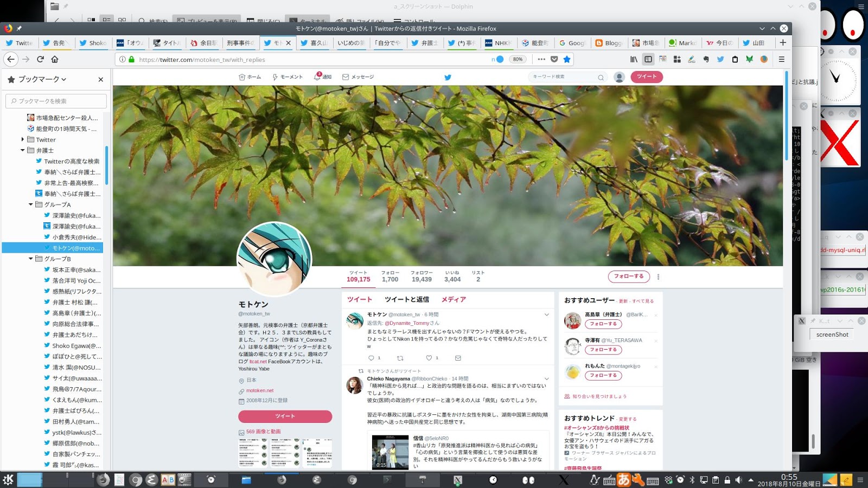Close the bookmarks sidebar
Screen dimensions: 868x488
(x=100, y=79)
